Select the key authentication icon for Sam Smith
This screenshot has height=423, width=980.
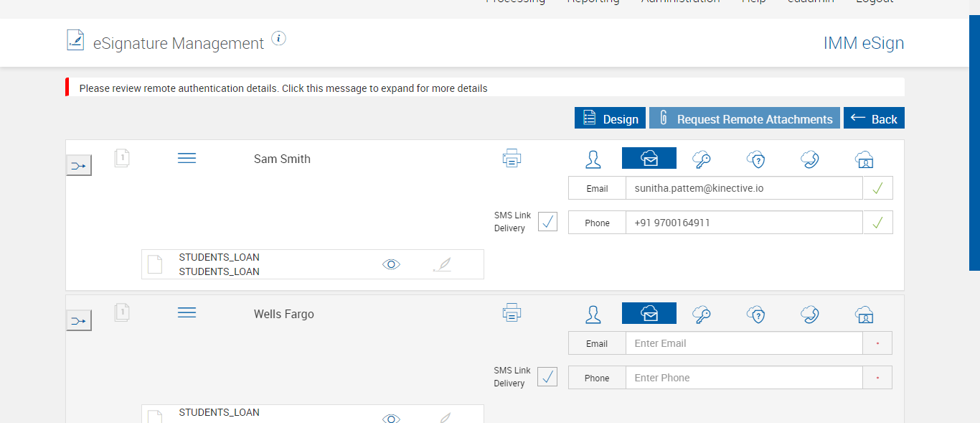click(701, 159)
